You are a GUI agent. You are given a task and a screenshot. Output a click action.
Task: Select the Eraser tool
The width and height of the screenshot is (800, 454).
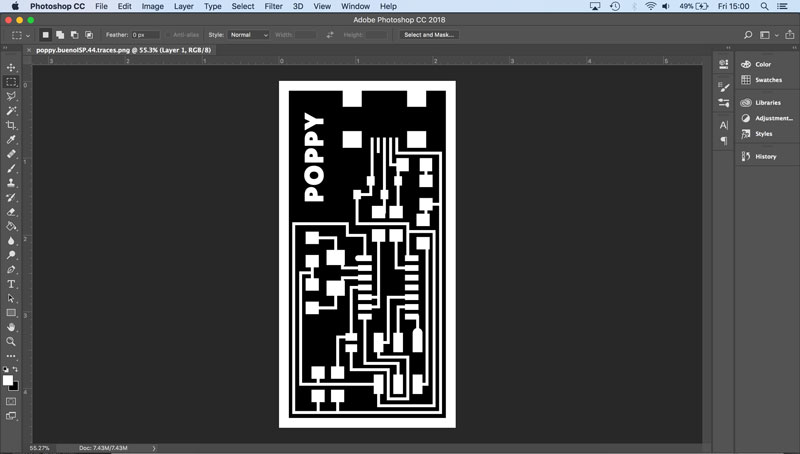[11, 212]
